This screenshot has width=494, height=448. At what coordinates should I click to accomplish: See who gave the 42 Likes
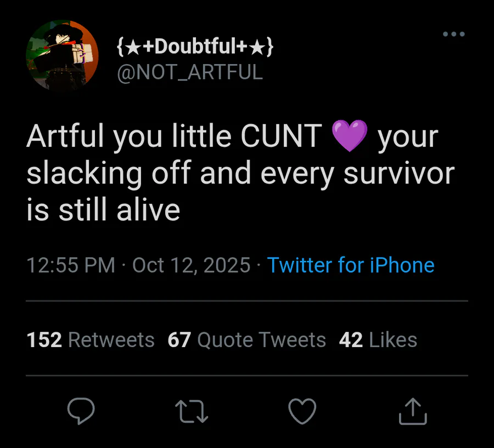378,340
